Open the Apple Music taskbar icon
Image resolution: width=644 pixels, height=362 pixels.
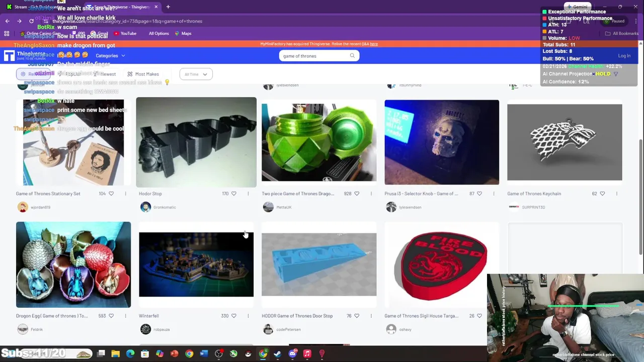[x=307, y=353]
